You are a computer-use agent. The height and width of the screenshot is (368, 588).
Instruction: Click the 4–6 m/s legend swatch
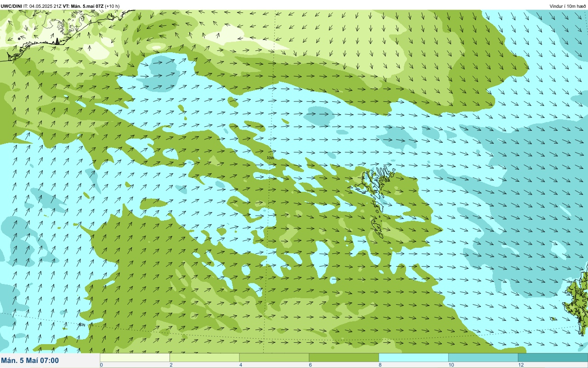(274, 357)
